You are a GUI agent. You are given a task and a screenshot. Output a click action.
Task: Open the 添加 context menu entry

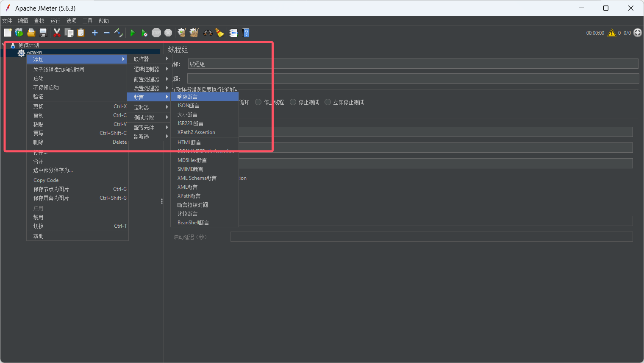point(77,59)
